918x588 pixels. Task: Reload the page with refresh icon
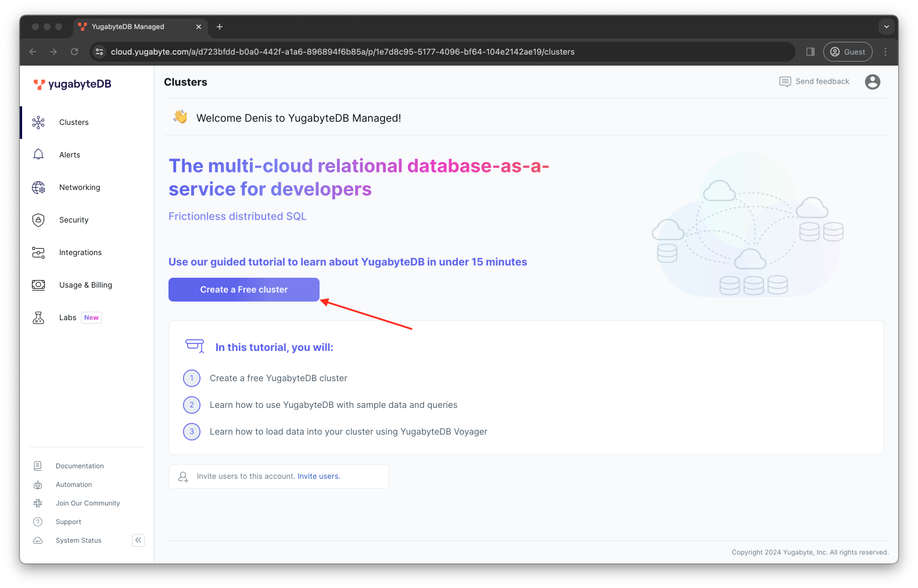[74, 52]
